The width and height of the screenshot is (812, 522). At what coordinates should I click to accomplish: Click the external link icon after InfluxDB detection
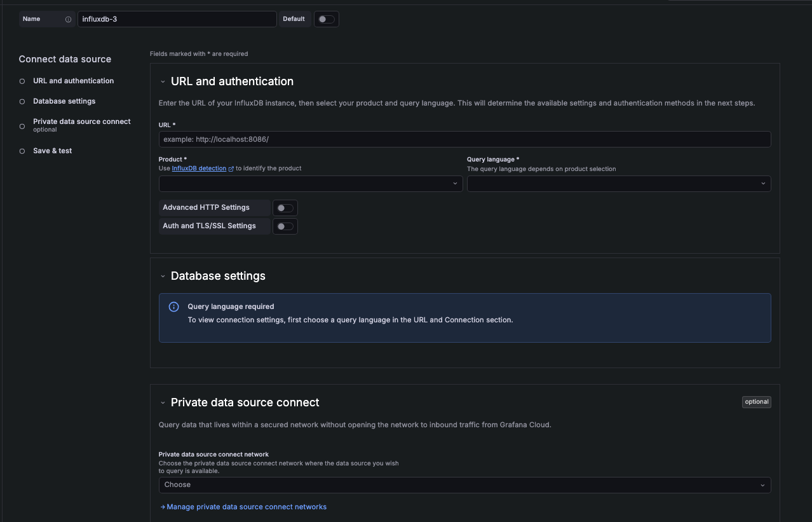point(230,168)
